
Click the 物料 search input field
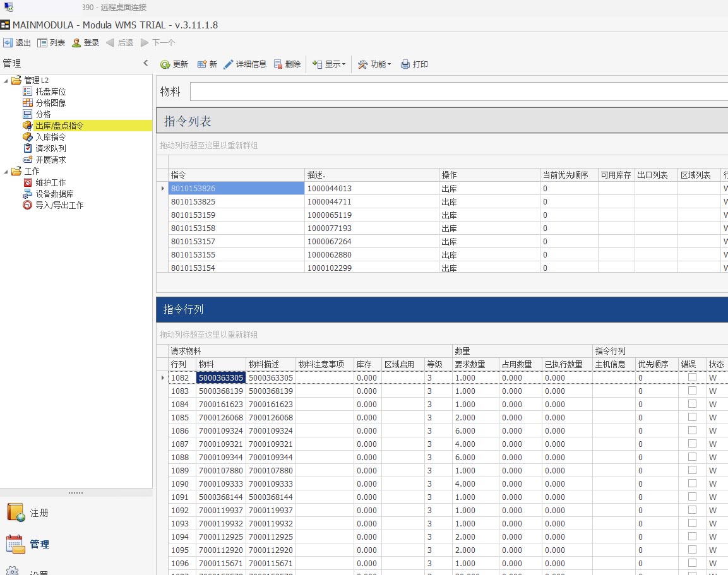(x=458, y=92)
